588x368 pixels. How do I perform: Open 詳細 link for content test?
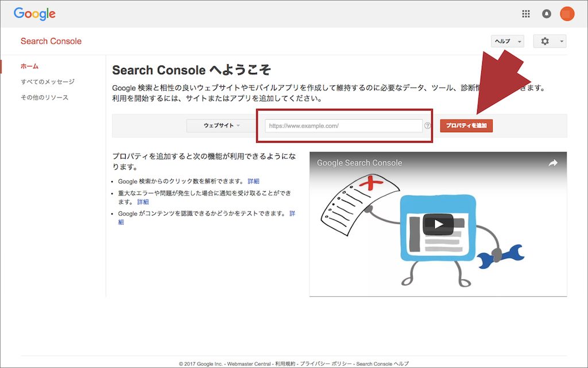(x=292, y=213)
